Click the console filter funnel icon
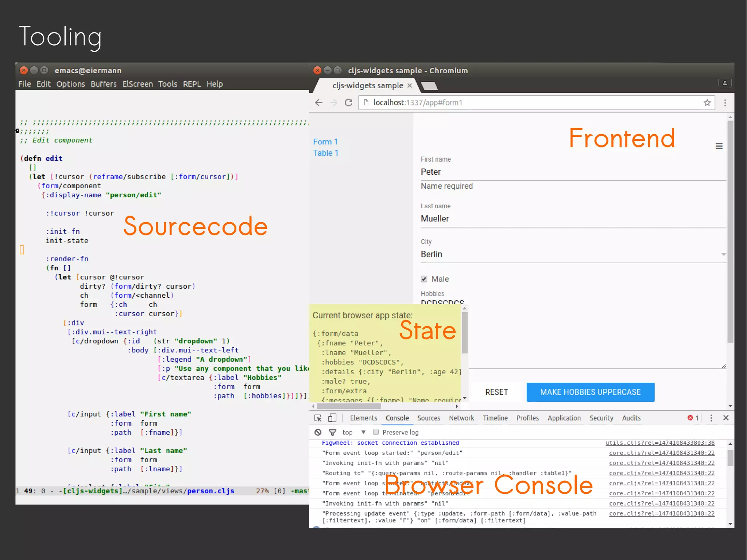The width and height of the screenshot is (747, 560). point(332,432)
